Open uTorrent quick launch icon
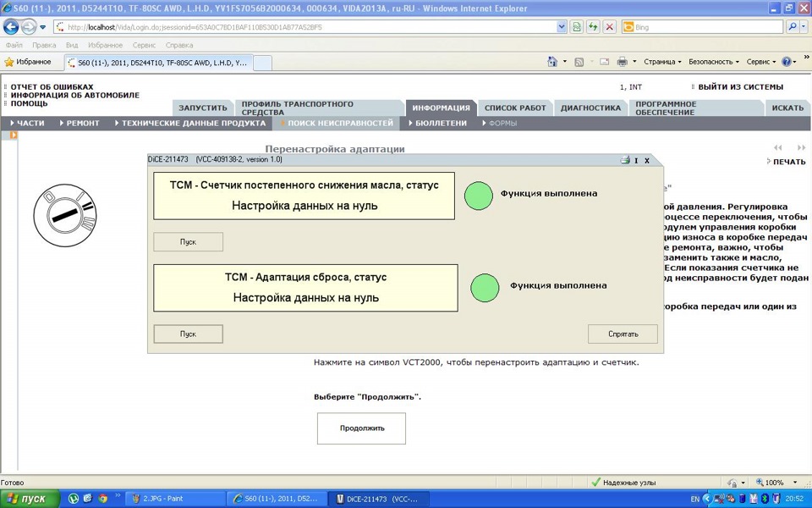 click(74, 499)
